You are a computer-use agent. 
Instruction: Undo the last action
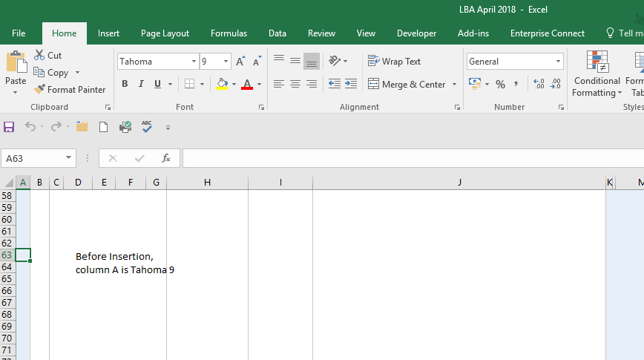(30, 127)
